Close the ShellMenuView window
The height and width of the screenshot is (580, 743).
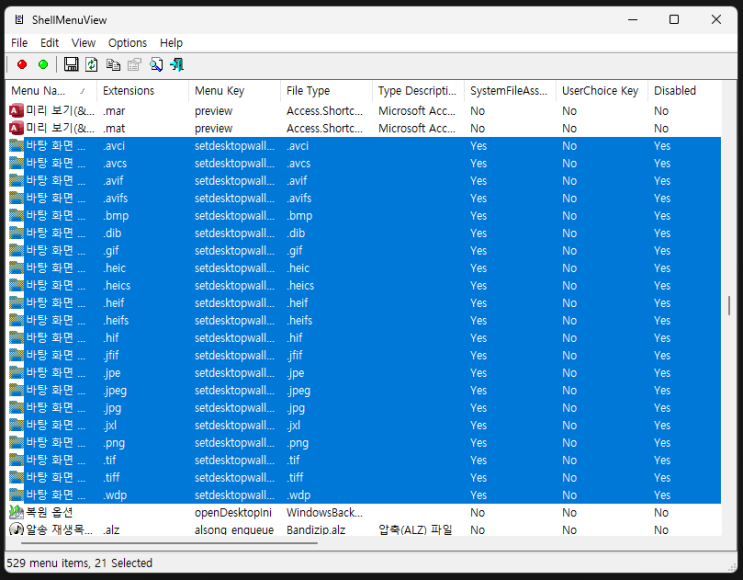click(x=716, y=19)
